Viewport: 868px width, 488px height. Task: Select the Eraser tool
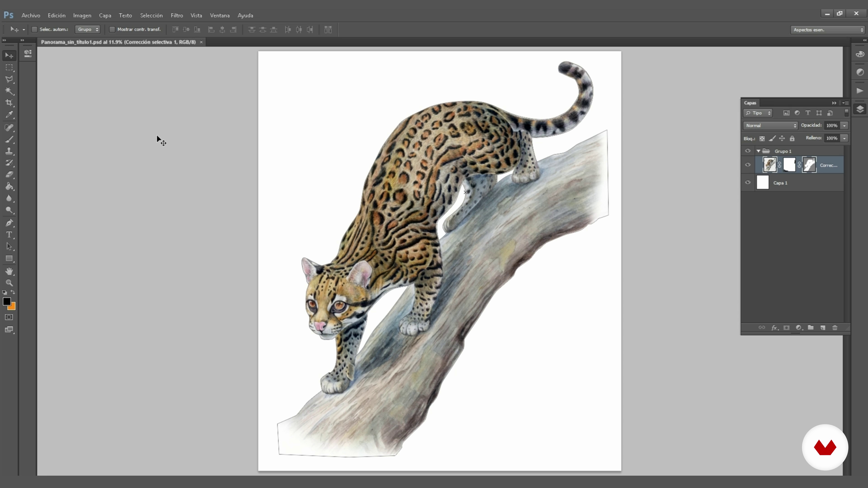click(x=9, y=174)
